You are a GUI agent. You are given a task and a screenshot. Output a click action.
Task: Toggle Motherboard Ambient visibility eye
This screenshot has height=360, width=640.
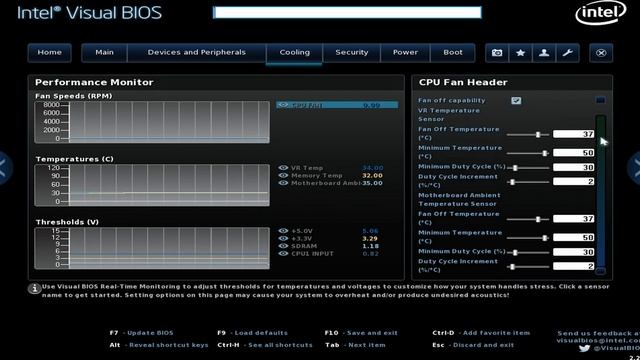pos(283,183)
